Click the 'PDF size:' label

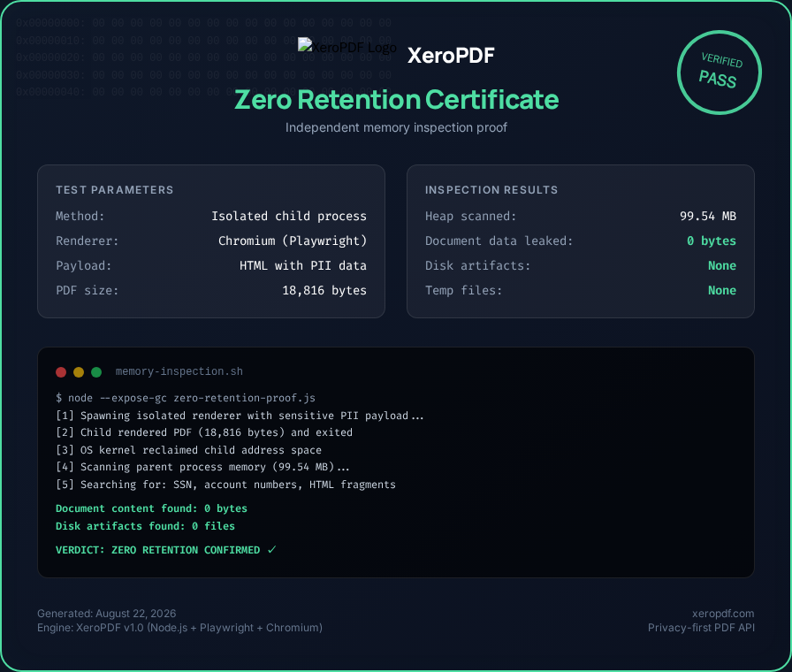87,291
